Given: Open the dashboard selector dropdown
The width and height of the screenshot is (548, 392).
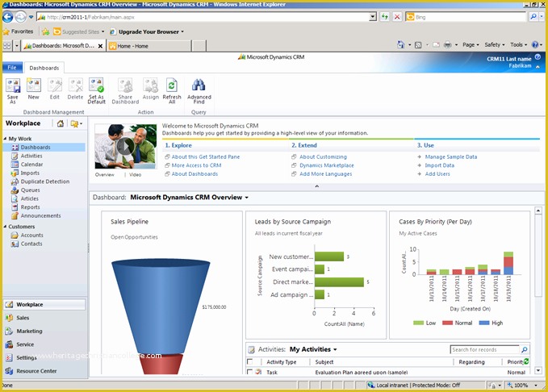Looking at the screenshot, I should pyautogui.click(x=246, y=198).
